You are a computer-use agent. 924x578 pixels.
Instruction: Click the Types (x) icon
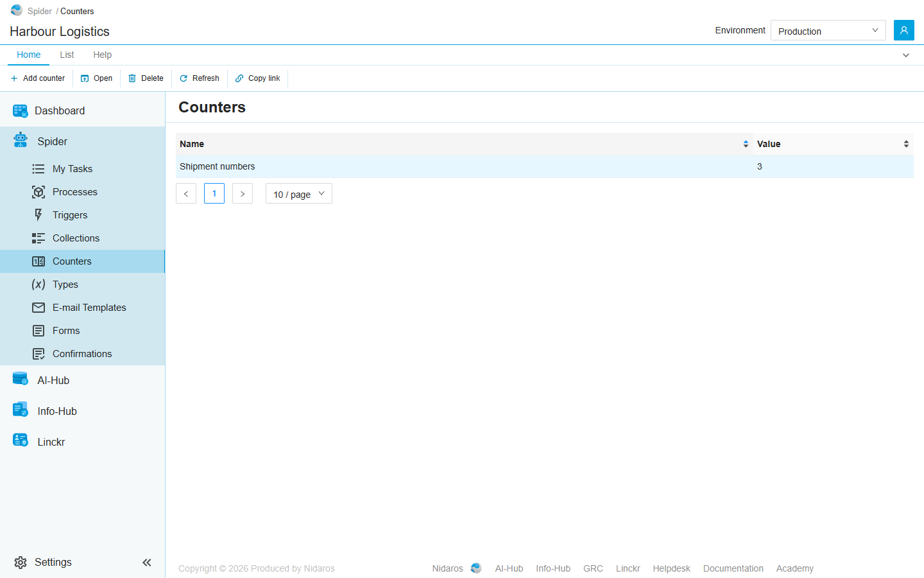pos(38,285)
